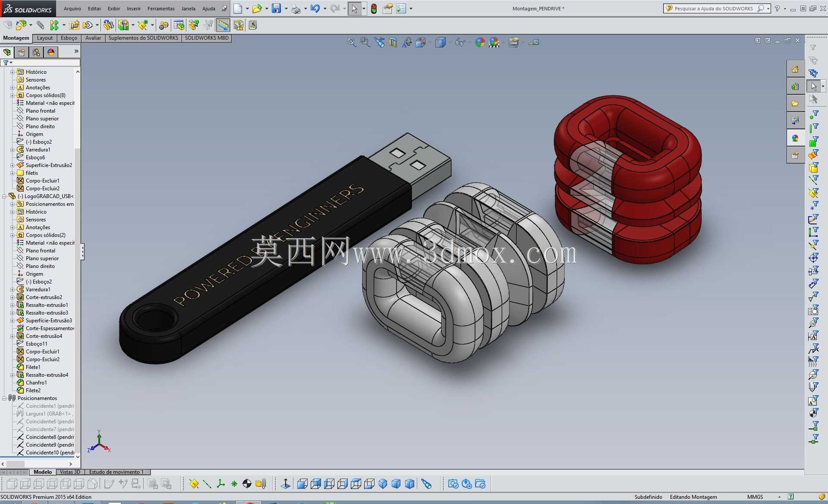
Task: Open the FeatureManager design tree tab
Action: [7, 52]
